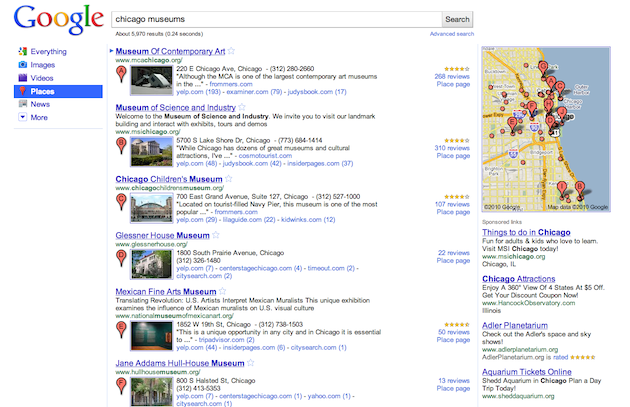Screen dimensions: 630x407
Task: Open Museum Of Contemporary Art title link
Action: pos(170,51)
